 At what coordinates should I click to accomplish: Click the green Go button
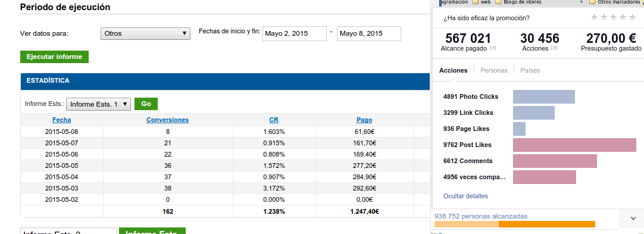[146, 104]
